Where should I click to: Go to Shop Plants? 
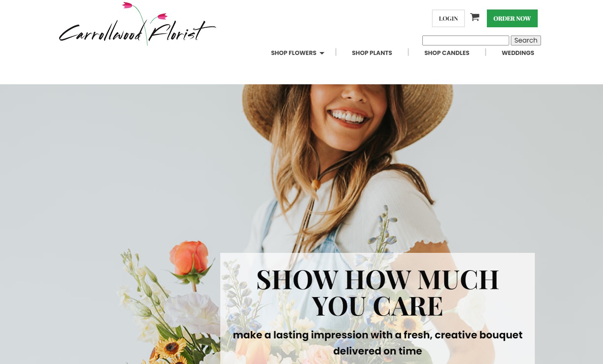(x=372, y=53)
